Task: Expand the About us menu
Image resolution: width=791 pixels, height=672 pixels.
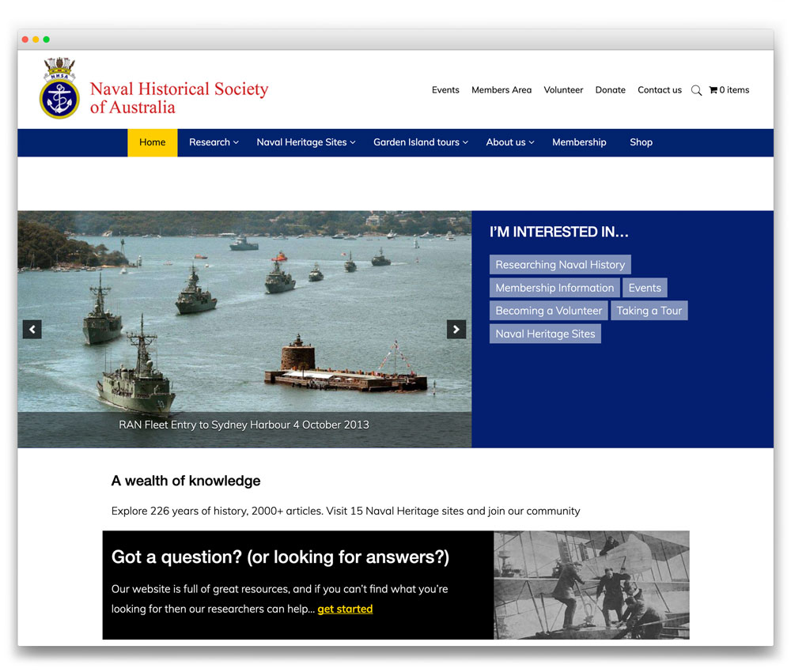Action: [x=509, y=142]
